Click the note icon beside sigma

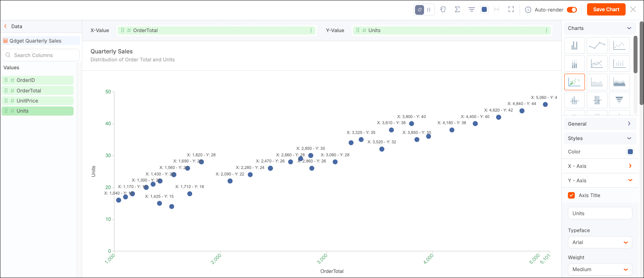point(443,10)
